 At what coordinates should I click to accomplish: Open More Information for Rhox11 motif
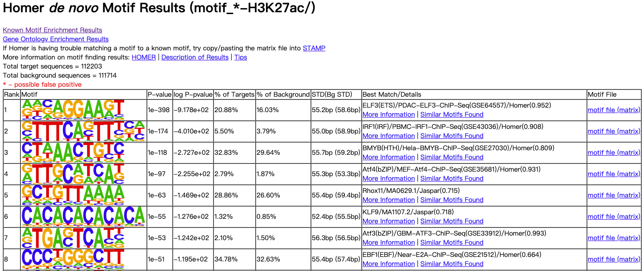pos(388,200)
